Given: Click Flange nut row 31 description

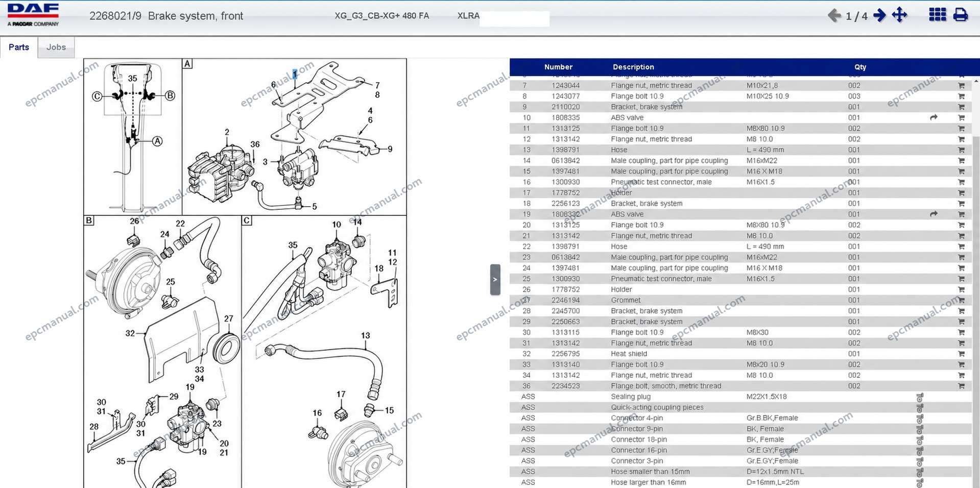Looking at the screenshot, I should coord(651,343).
